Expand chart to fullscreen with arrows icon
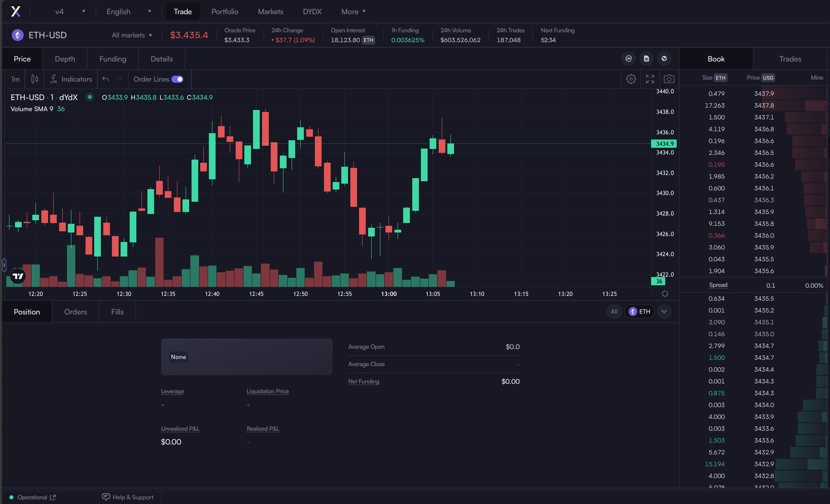Screen dimensions: 830x504 (x=650, y=79)
